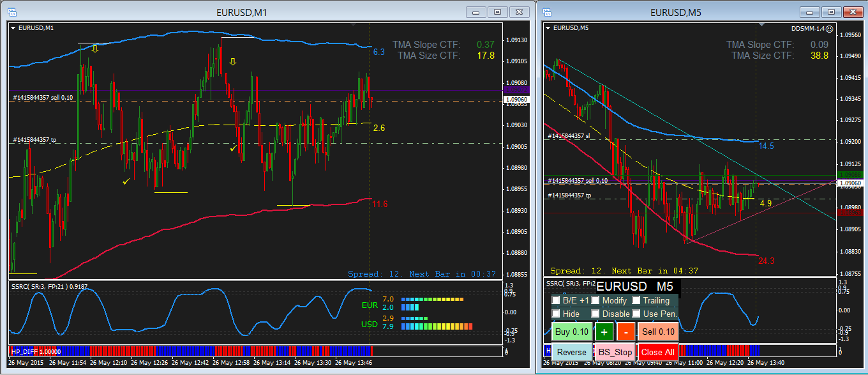Click the EURUSD M5 panel title

click(x=635, y=286)
